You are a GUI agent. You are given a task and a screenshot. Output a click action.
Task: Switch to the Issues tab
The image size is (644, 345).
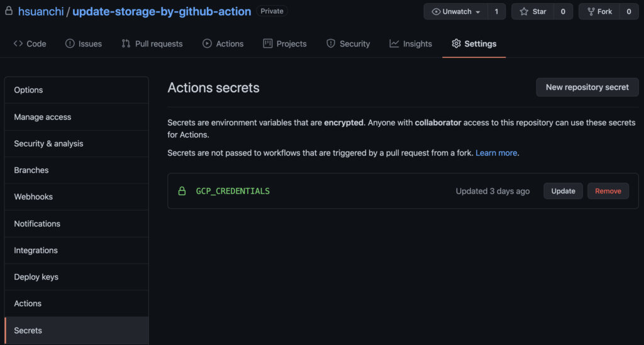tap(84, 43)
